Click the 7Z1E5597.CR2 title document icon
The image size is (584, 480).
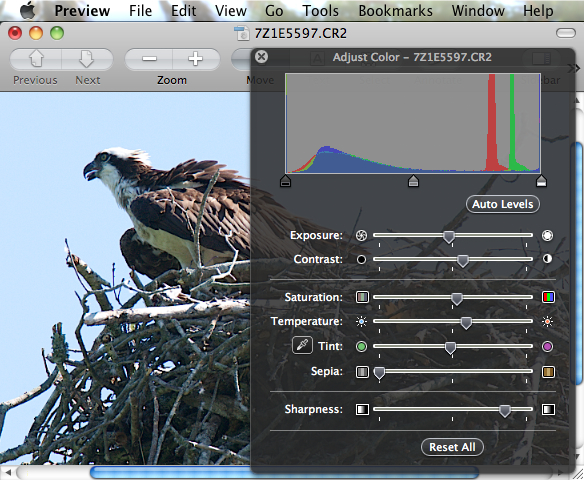coord(241,33)
